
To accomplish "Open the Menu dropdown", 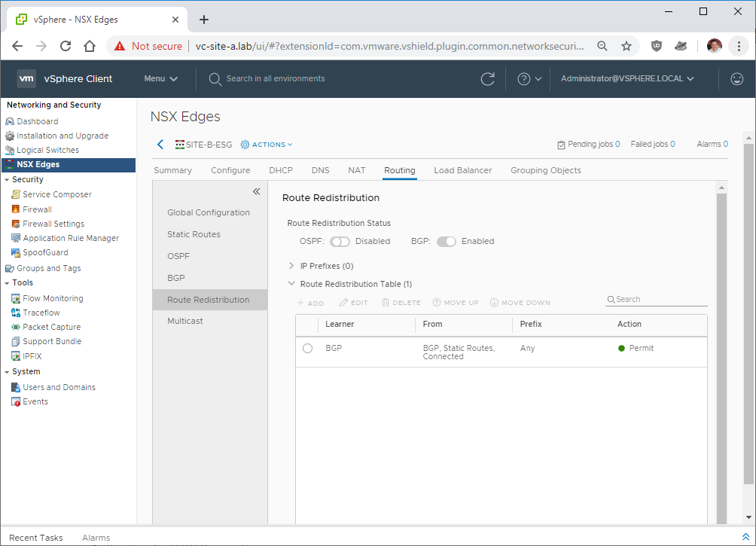I will pos(160,78).
